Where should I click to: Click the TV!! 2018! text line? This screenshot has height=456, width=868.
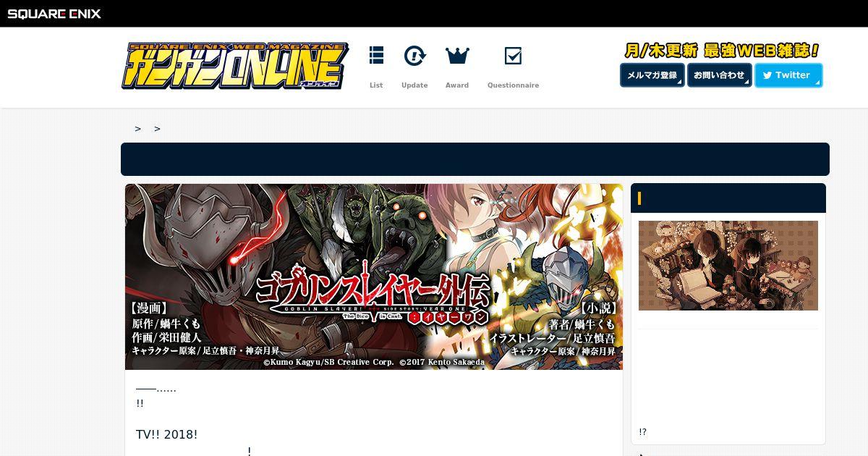166,434
